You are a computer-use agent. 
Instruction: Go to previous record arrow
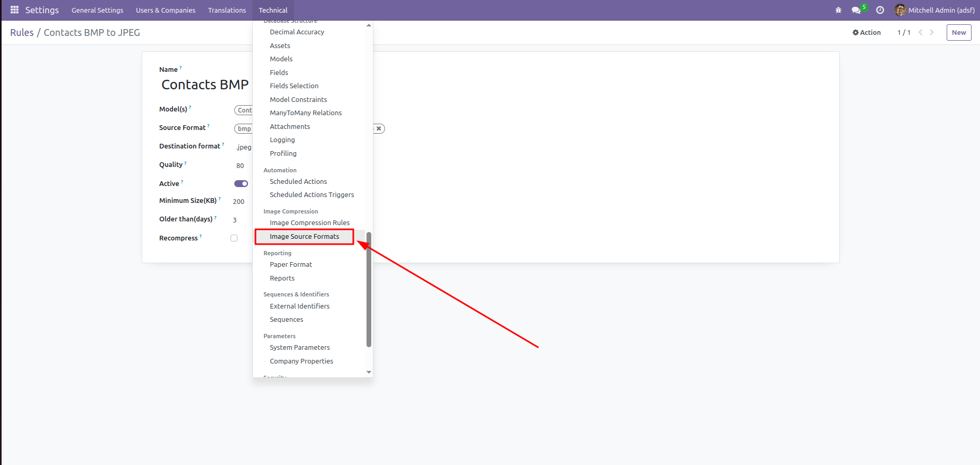[920, 32]
